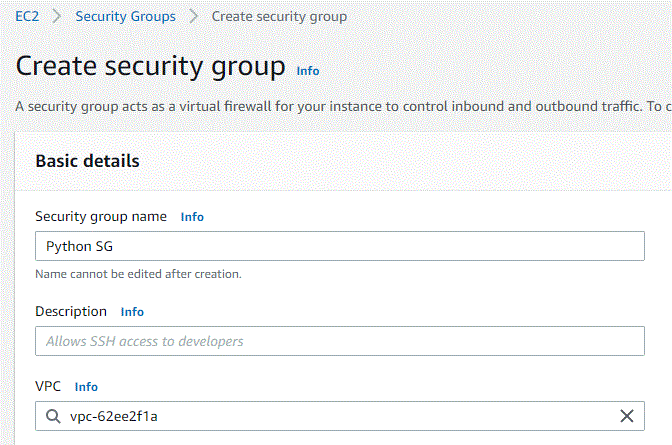Viewport: 672px width, 445px height.
Task: Click the 'Name cannot be edited' hint text
Action: (x=138, y=274)
